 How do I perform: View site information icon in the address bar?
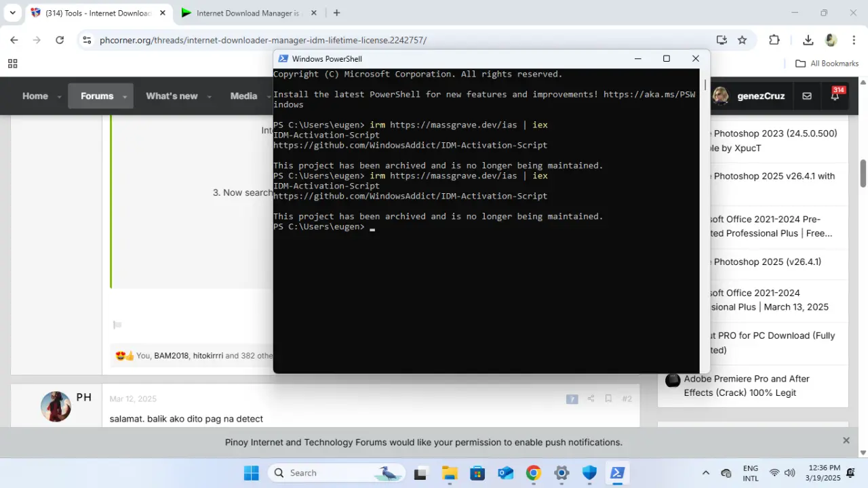[x=86, y=40]
